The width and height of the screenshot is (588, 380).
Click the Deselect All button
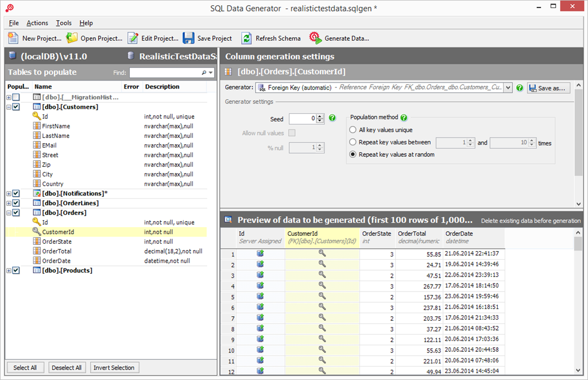coord(66,368)
